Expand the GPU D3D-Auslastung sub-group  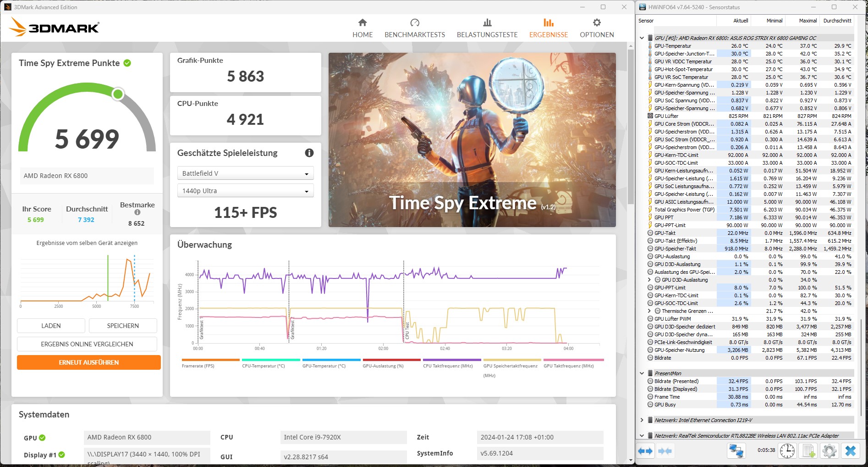pyautogui.click(x=649, y=280)
